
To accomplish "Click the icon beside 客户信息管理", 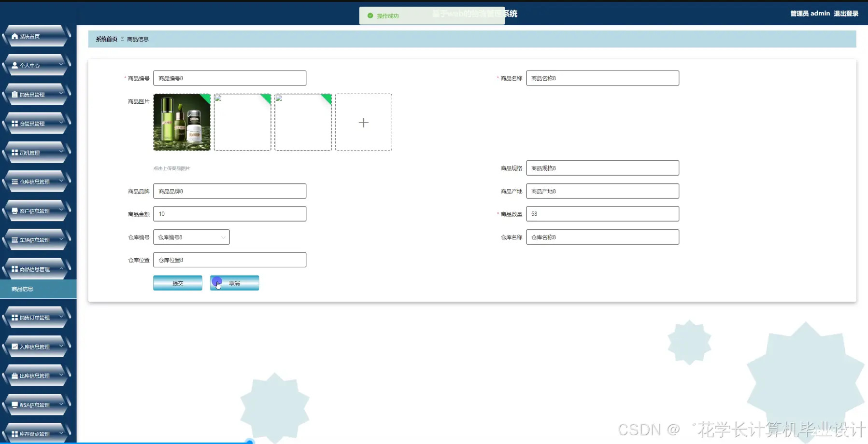I will 14,211.
